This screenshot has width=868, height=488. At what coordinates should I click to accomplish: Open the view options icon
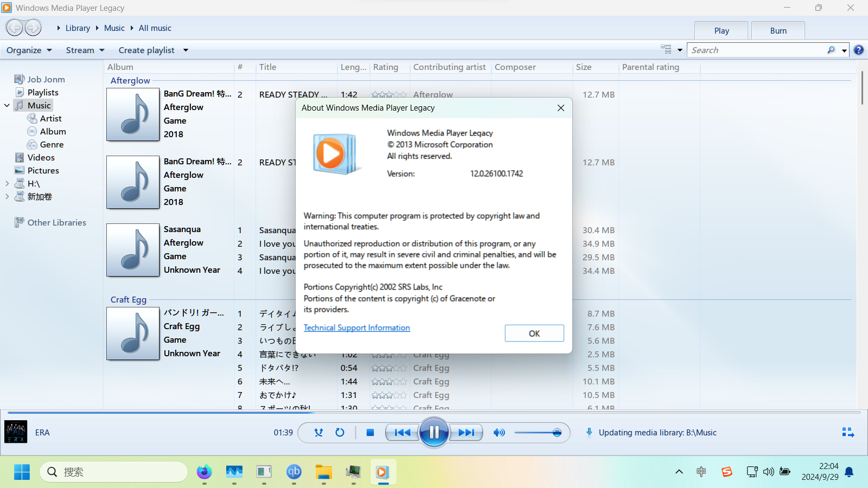coord(666,49)
